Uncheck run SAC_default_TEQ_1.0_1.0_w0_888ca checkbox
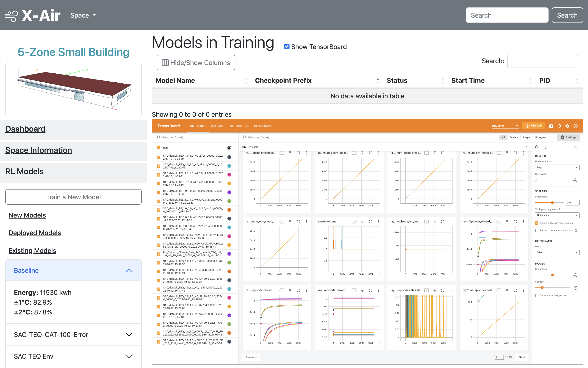 point(159,166)
